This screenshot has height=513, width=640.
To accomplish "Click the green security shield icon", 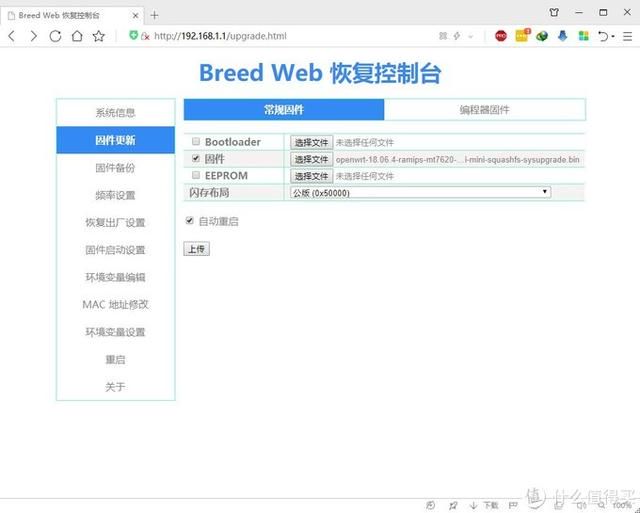I will coord(133,35).
